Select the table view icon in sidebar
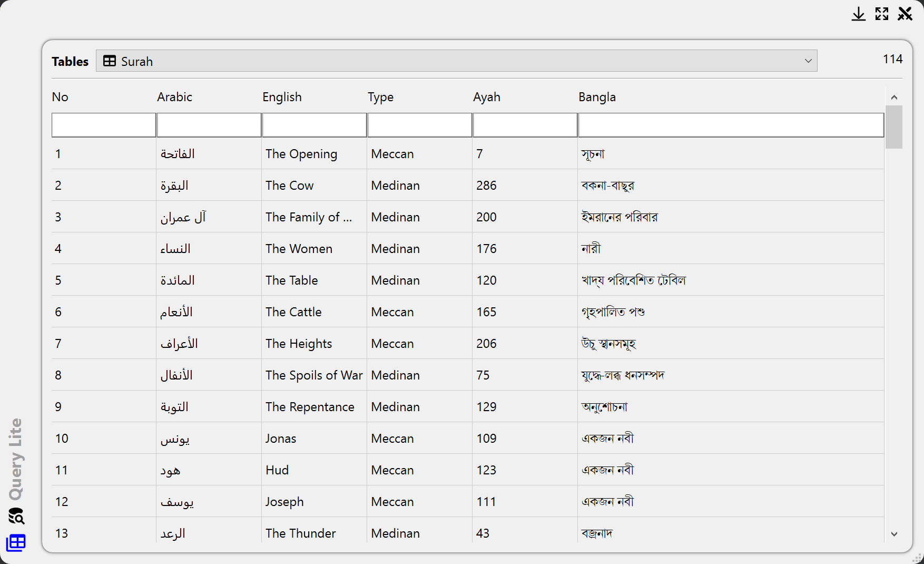Screen dimensions: 924x564 point(16,542)
